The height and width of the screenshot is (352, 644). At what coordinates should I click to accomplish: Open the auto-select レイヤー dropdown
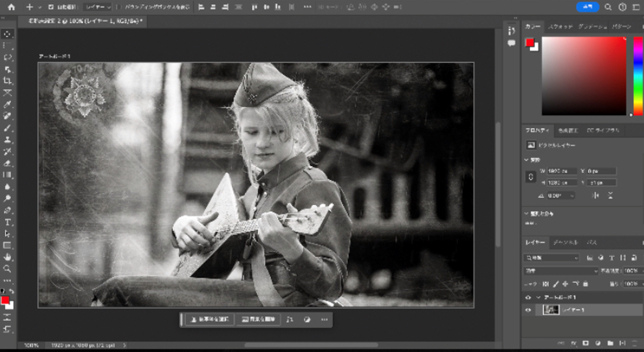(98, 7)
